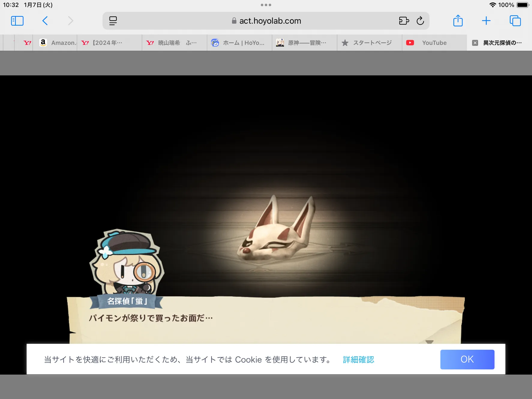The image size is (532, 399).
Task: Switch to the 原神——冒険… tab
Action: [305, 43]
